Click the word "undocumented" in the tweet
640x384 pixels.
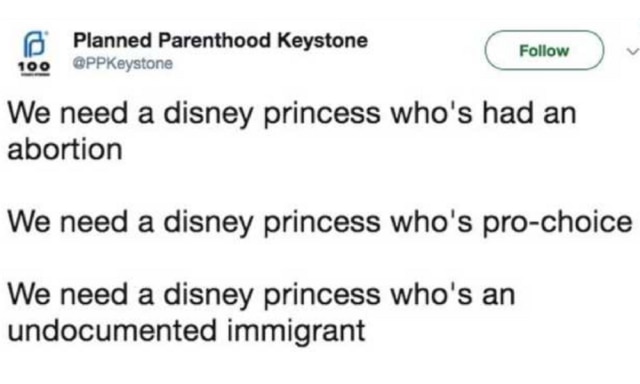(112, 330)
